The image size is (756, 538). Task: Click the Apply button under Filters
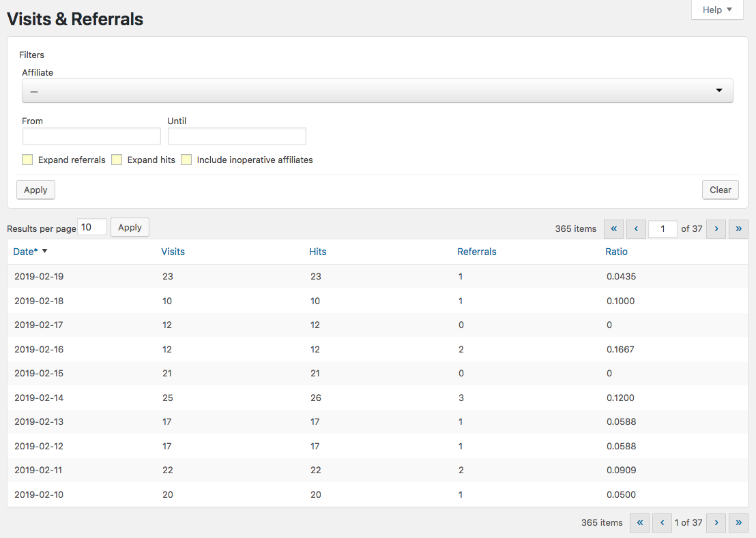pyautogui.click(x=35, y=190)
